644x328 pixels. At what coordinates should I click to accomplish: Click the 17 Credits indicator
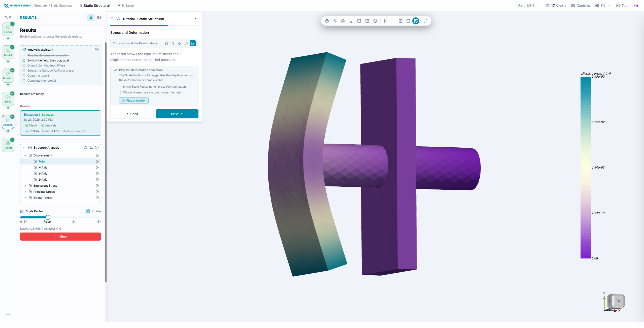tap(556, 6)
